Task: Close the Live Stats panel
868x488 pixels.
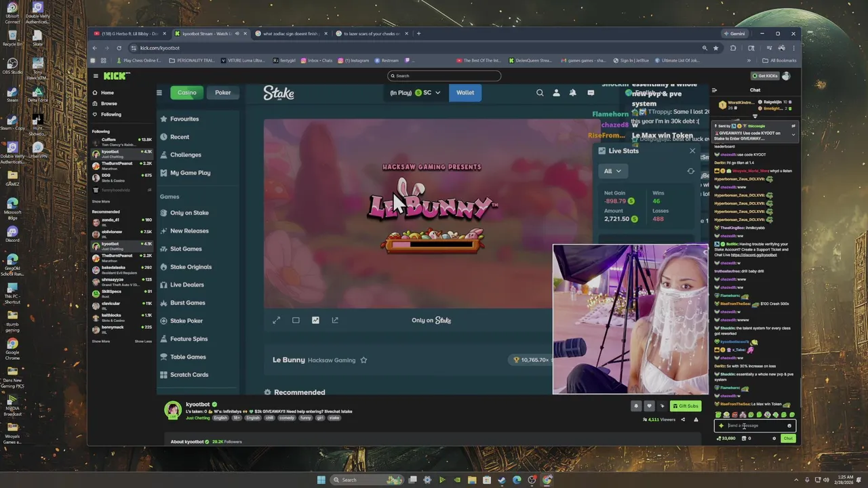Action: [x=692, y=151]
